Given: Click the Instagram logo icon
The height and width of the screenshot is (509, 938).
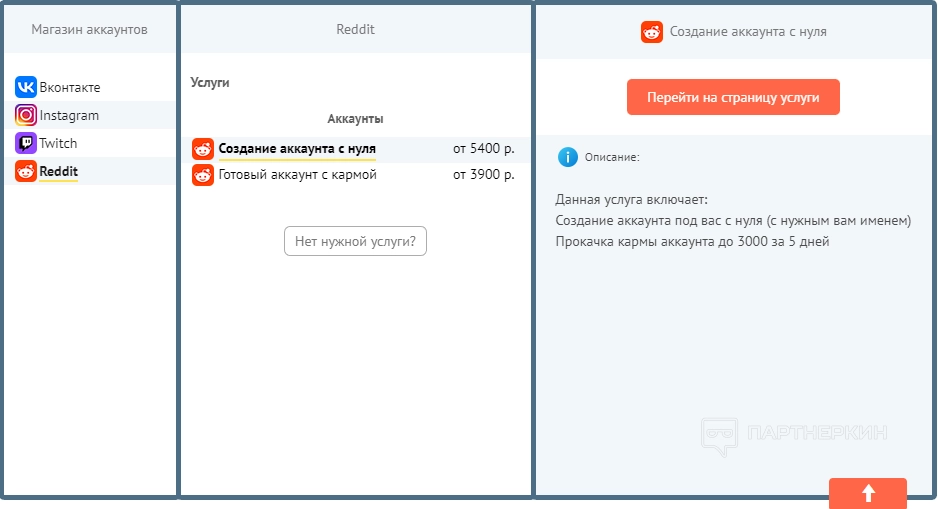Looking at the screenshot, I should [26, 115].
